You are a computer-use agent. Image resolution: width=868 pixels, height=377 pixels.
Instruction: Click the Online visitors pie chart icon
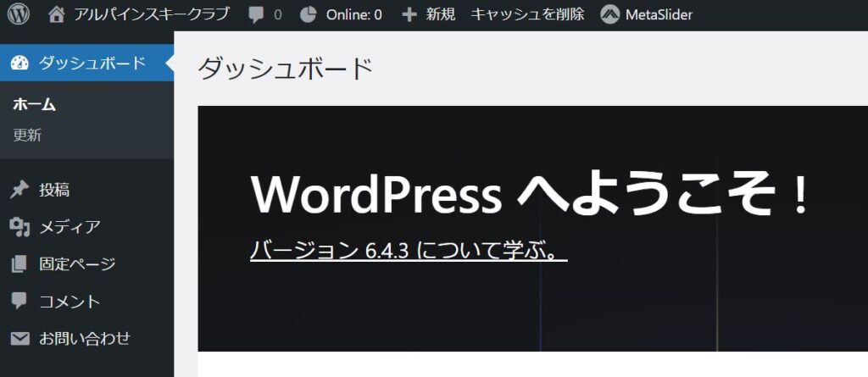(x=308, y=15)
